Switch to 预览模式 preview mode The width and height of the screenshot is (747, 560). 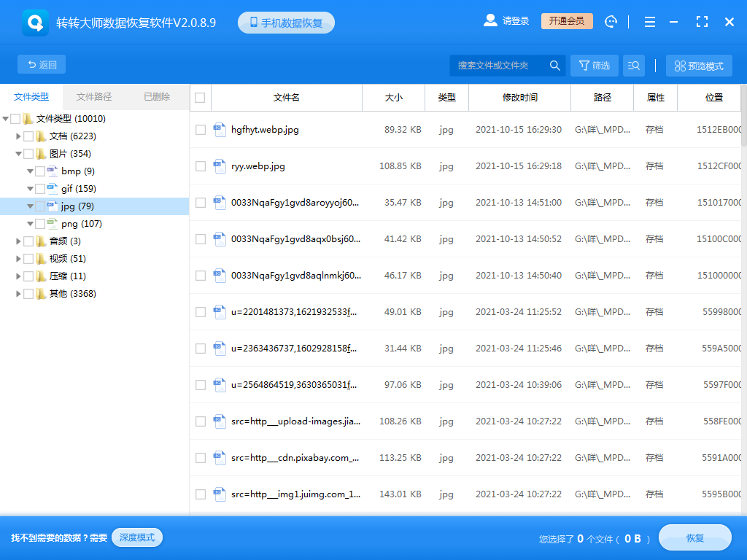698,65
